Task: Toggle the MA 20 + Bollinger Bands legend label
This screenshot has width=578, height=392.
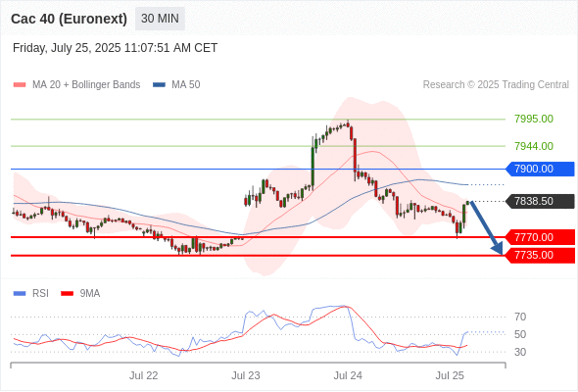Action: click(86, 85)
